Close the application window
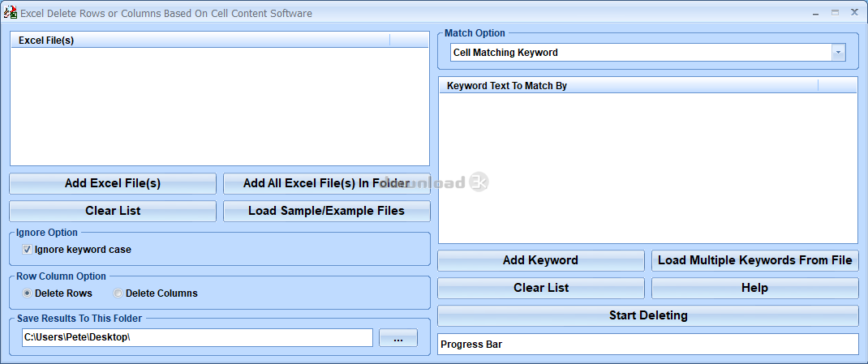This screenshot has height=364, width=868. click(854, 12)
